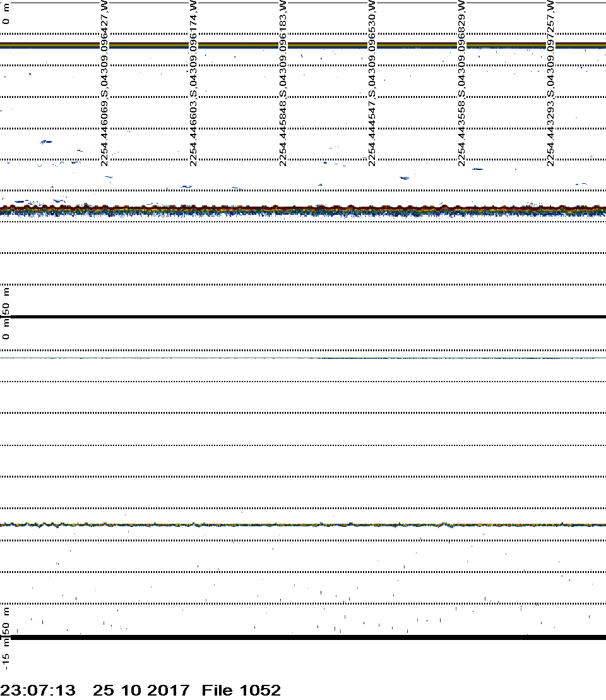Viewport: 606px width, 700px height.
Task: Click the thin seabed line in the lower panel
Action: 303,524
